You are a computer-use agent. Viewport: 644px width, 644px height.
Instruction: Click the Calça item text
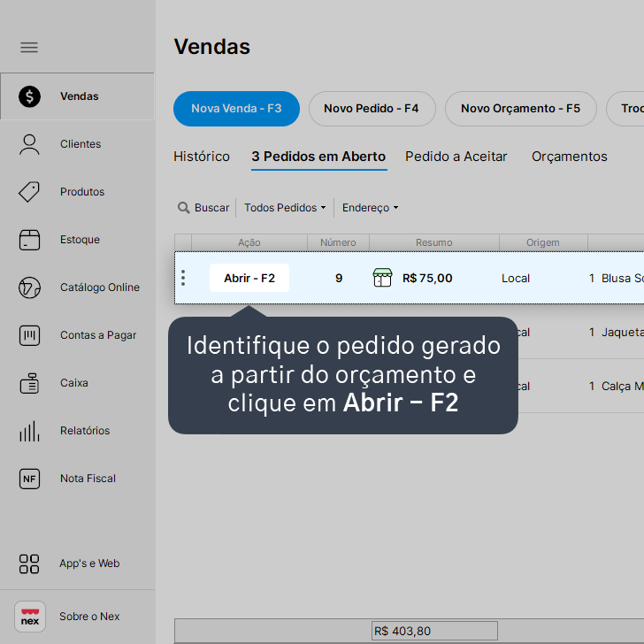click(x=622, y=387)
